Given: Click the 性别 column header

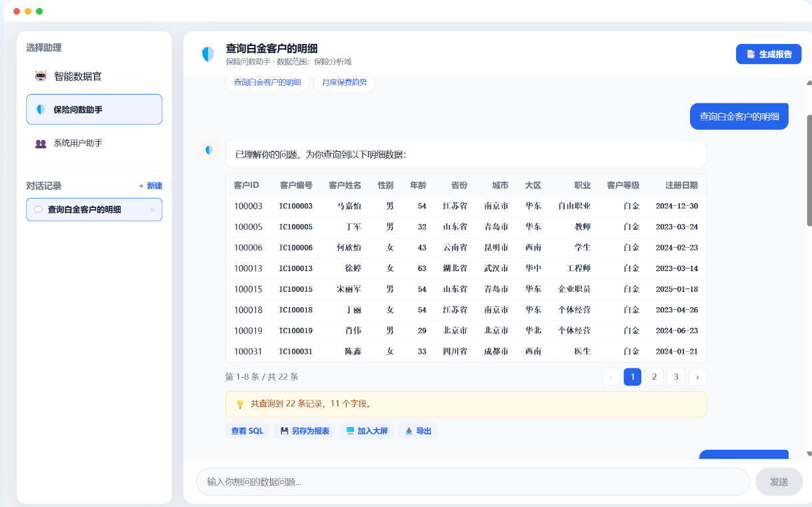Looking at the screenshot, I should [x=386, y=185].
